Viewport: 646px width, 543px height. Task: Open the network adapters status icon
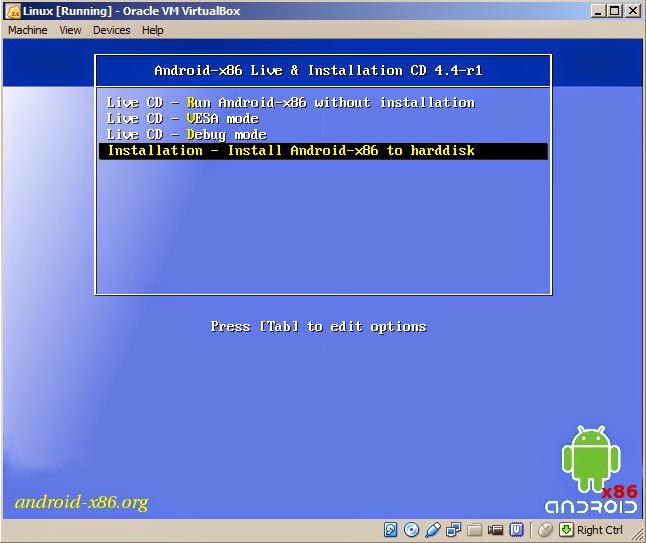[x=454, y=530]
